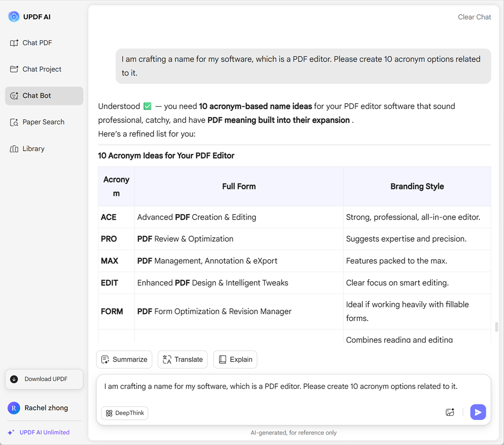The height and width of the screenshot is (445, 504).
Task: Click 'Features packed to the max.' cell
Action: 417,261
